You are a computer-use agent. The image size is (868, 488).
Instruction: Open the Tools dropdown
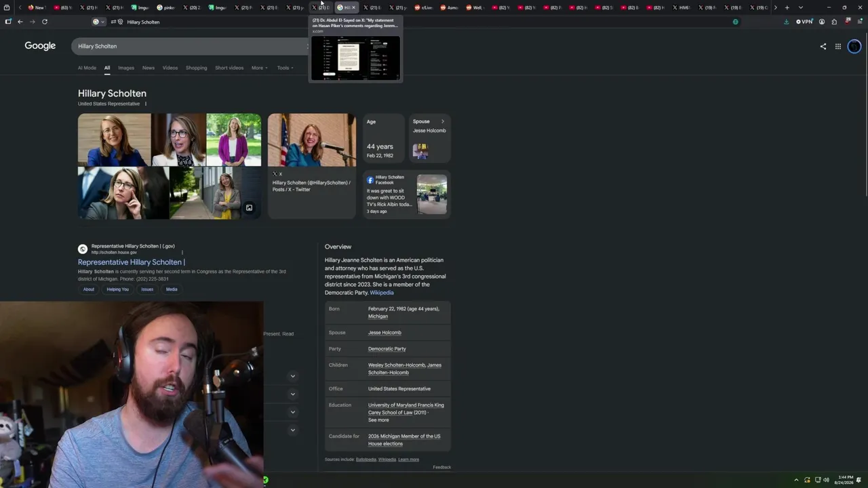click(285, 68)
